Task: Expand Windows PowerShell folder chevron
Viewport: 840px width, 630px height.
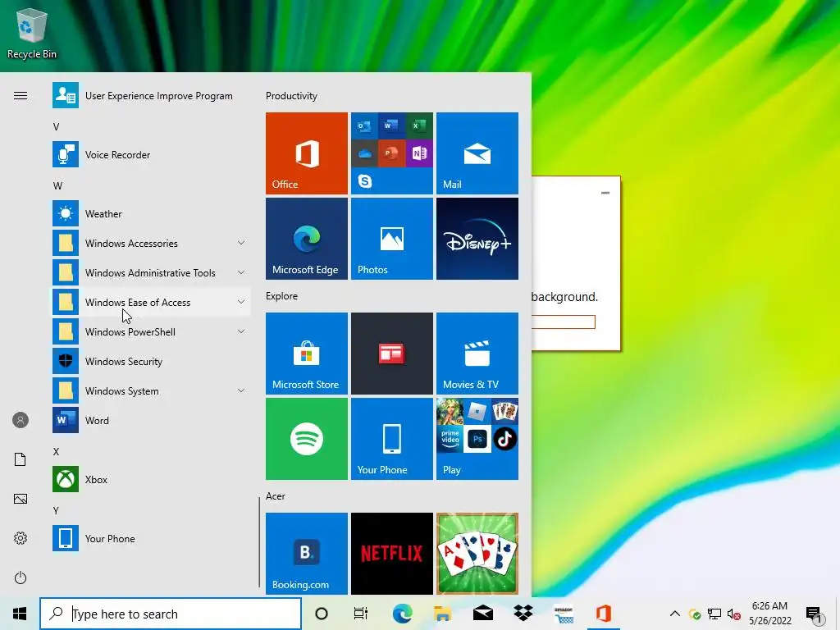Action: 241,331
